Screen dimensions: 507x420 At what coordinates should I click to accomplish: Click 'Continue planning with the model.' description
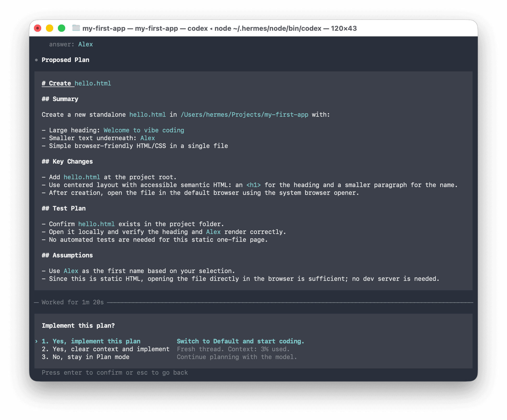(237, 357)
